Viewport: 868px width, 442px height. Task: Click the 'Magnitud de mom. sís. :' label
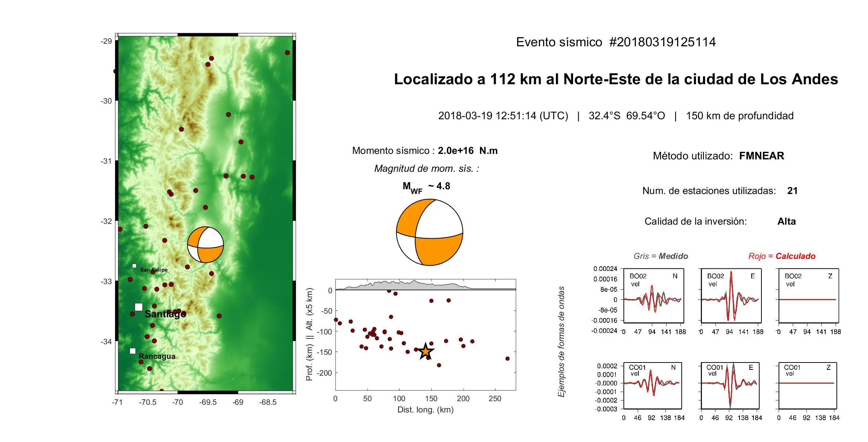427,168
